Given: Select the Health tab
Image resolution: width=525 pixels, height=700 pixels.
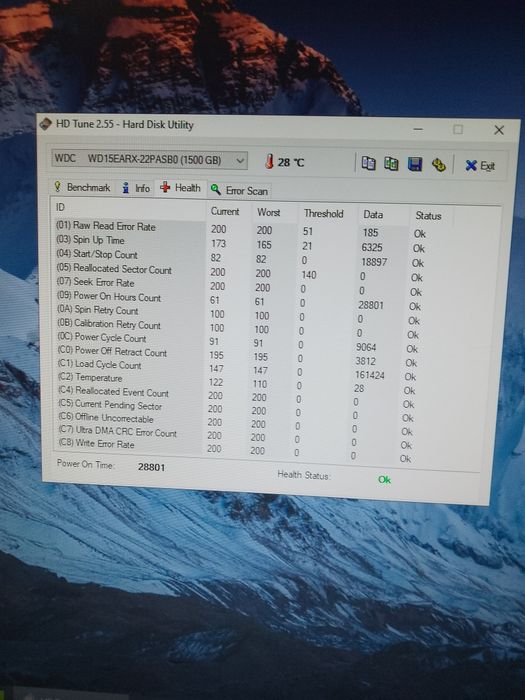Looking at the screenshot, I should (180, 188).
